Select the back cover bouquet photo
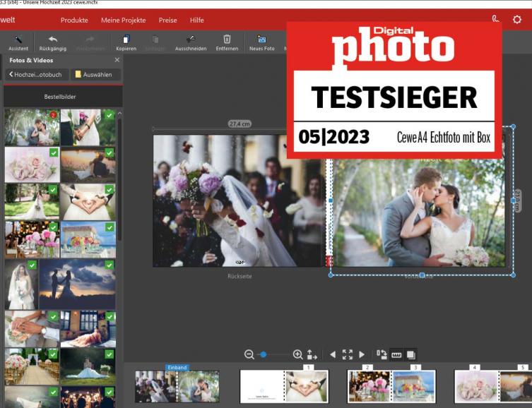 [x=240, y=200]
